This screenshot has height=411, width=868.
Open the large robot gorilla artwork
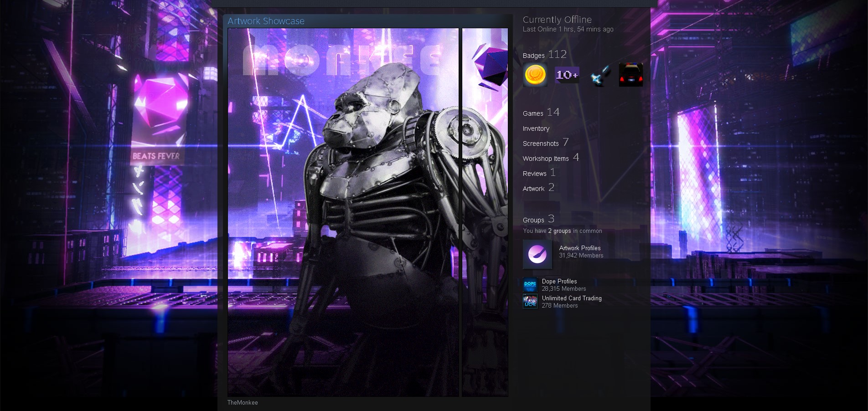pyautogui.click(x=343, y=212)
